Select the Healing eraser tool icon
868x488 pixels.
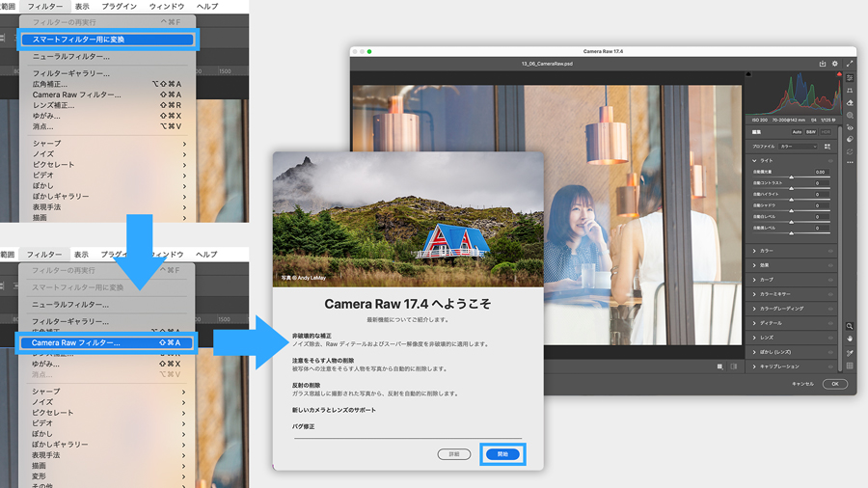[x=850, y=103]
